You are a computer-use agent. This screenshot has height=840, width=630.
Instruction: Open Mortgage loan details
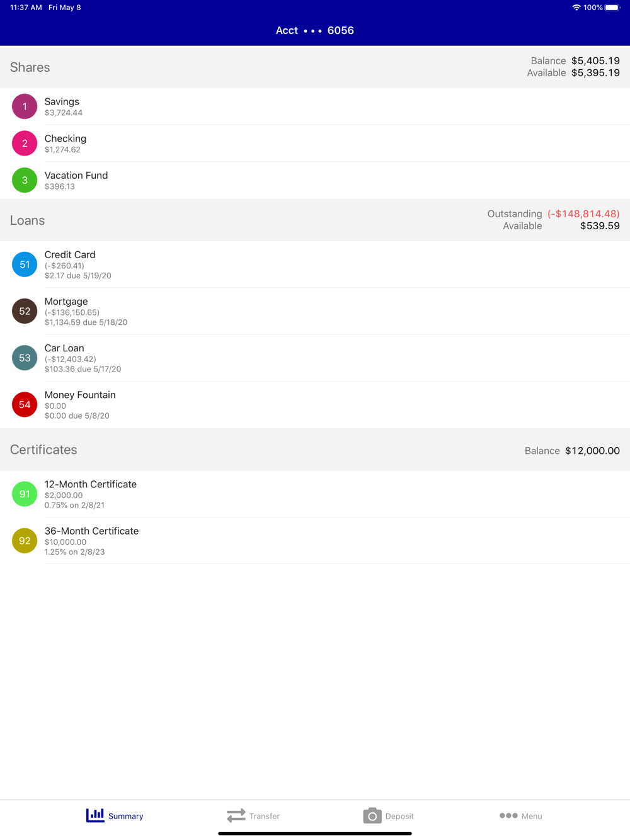click(x=315, y=311)
